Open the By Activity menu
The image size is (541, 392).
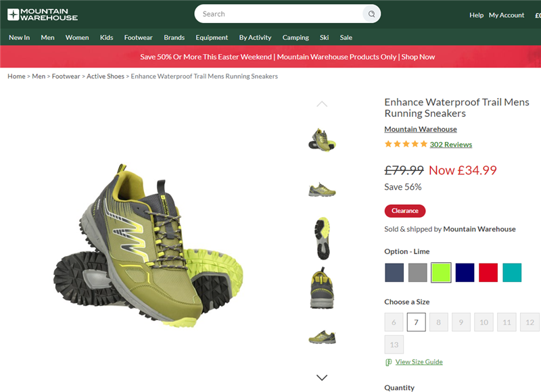pyautogui.click(x=255, y=38)
